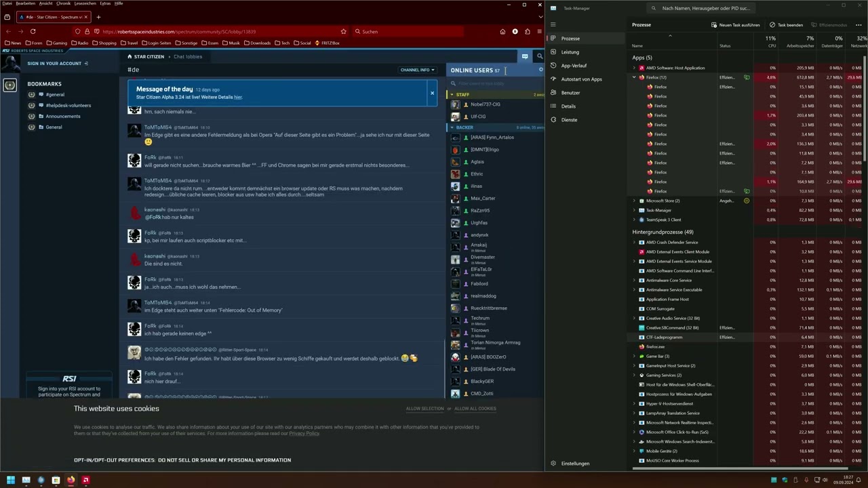Expand AMD Software: Host Application process

(634, 68)
